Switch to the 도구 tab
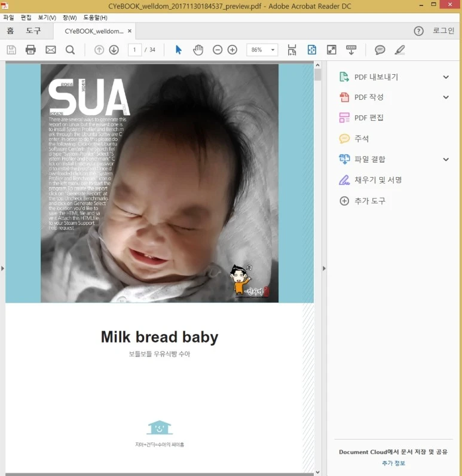 (x=33, y=30)
